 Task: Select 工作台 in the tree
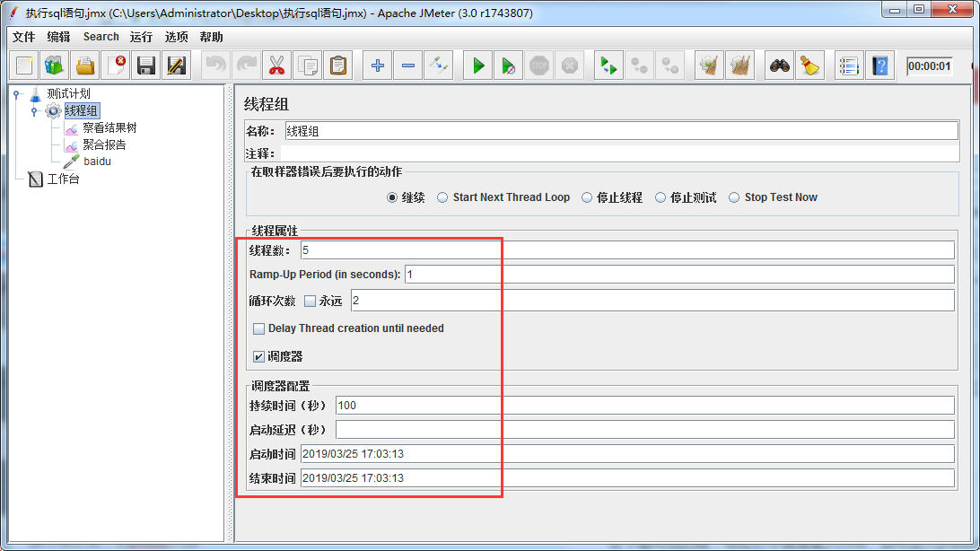(63, 179)
